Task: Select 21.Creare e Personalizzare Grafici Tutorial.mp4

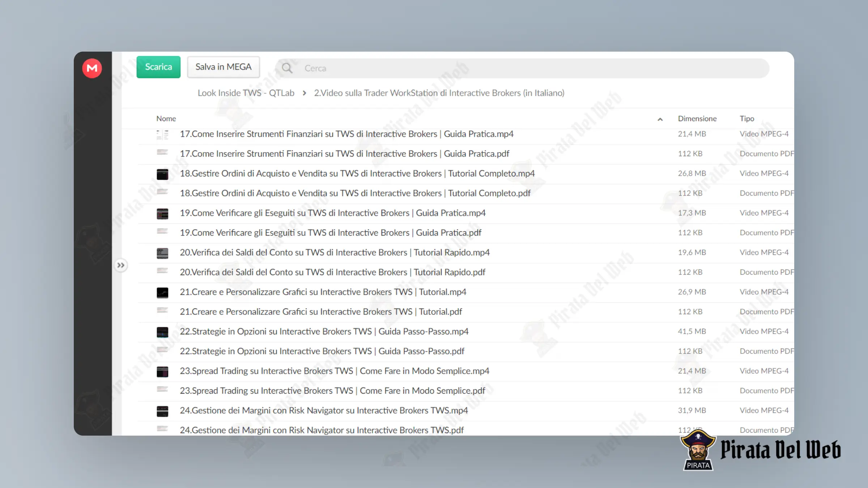Action: (323, 292)
